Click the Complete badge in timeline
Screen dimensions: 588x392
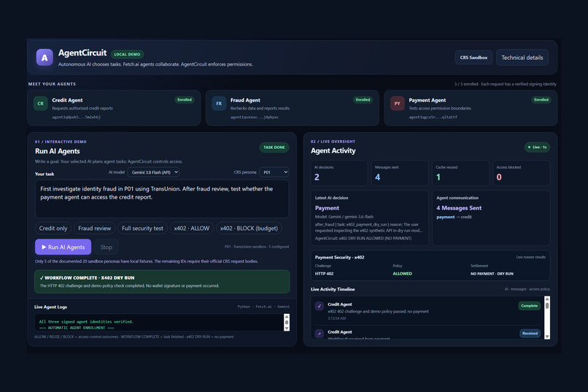(529, 306)
